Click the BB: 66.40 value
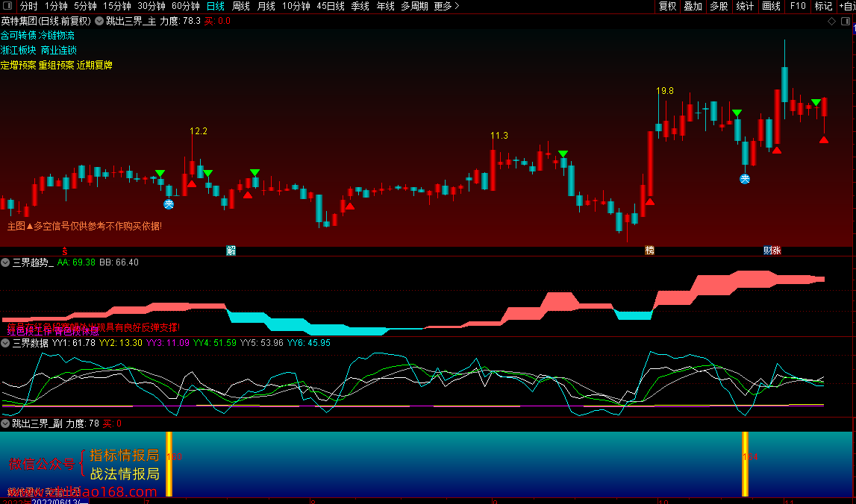The image size is (856, 504). (x=119, y=263)
